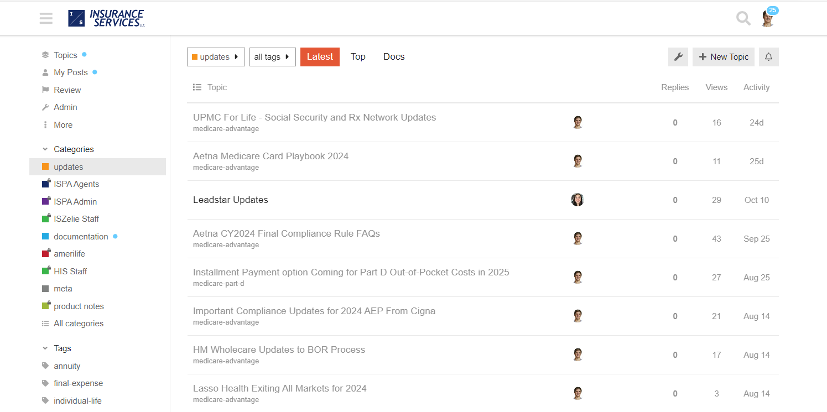Open HM Wholecare Updates to BOR Process
The image size is (827, 412).
click(x=279, y=350)
